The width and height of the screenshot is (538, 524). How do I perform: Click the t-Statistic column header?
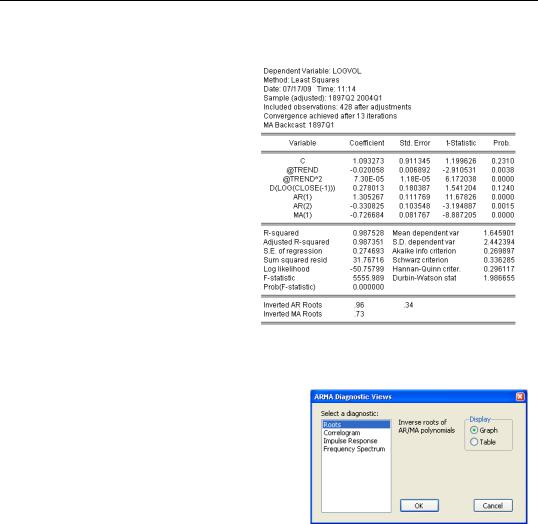(461, 143)
